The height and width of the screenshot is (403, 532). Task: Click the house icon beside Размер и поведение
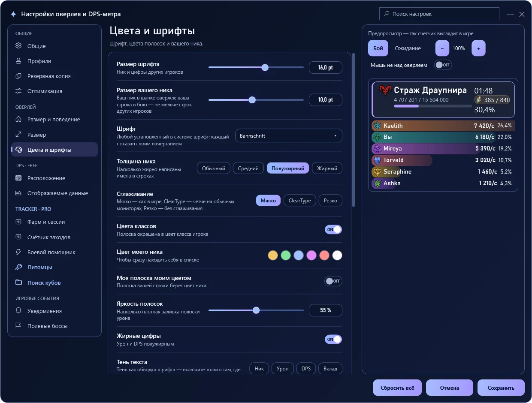[18, 119]
